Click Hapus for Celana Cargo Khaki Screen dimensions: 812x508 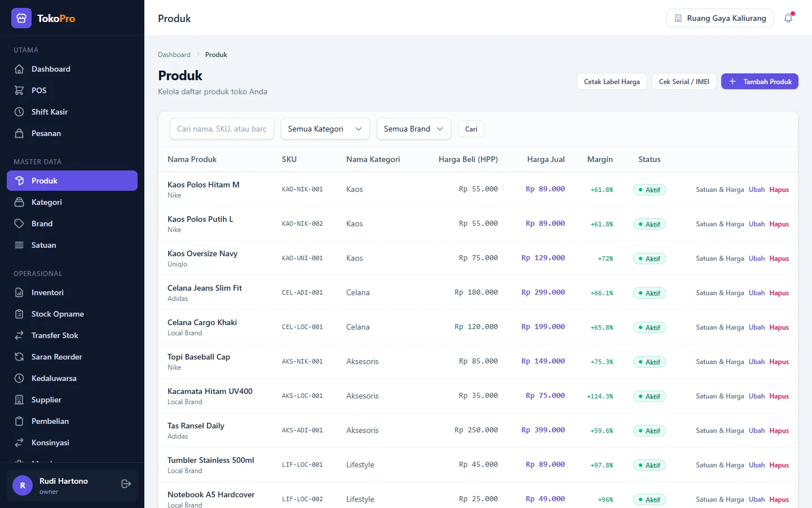[779, 327]
